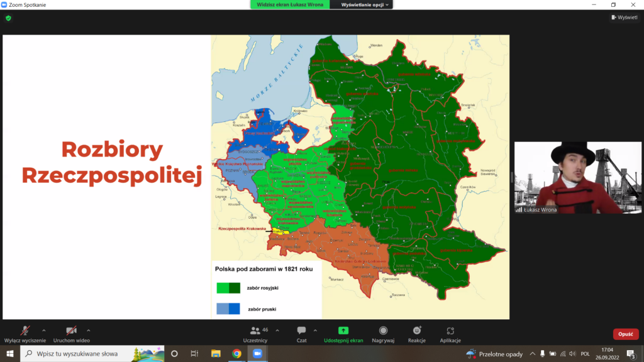Screen dimensions: 644x362
Task: Expand audio options arrow beside microphone
Action: click(x=43, y=330)
